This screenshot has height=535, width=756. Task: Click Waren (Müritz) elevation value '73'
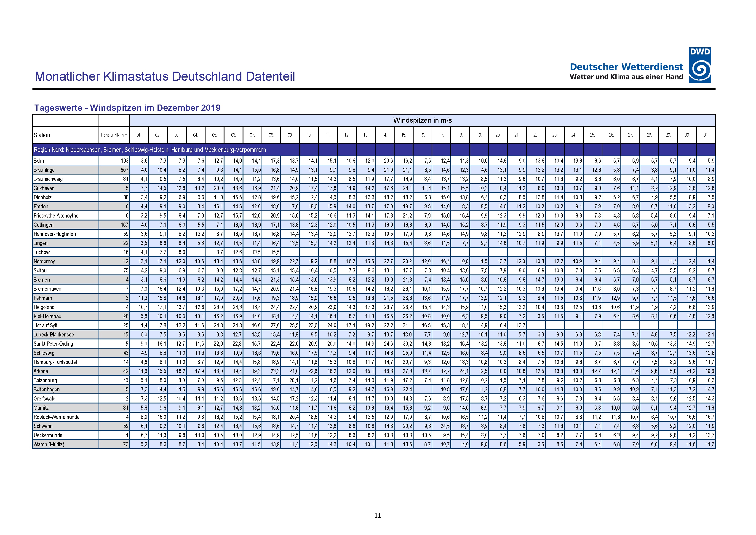click(126, 444)
